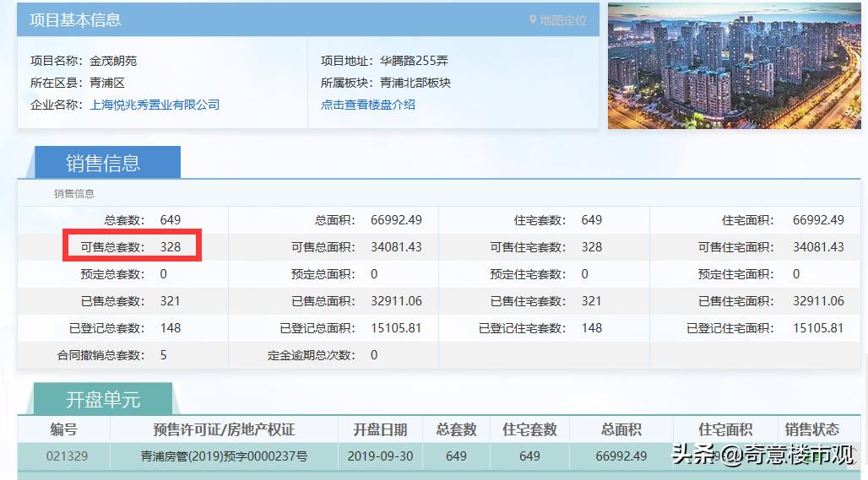Click 住宅面积 value 66992.49 in sales info
The image size is (868, 480).
click(x=818, y=220)
